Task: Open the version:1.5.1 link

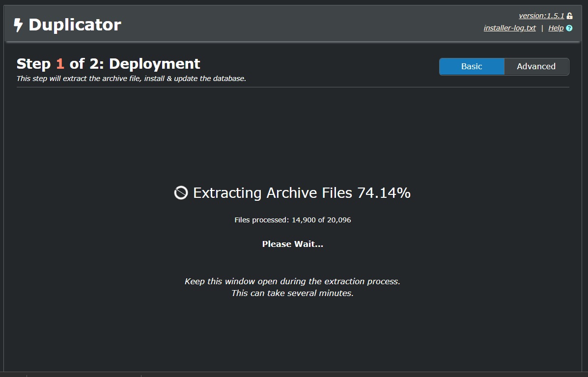Action: click(x=541, y=16)
